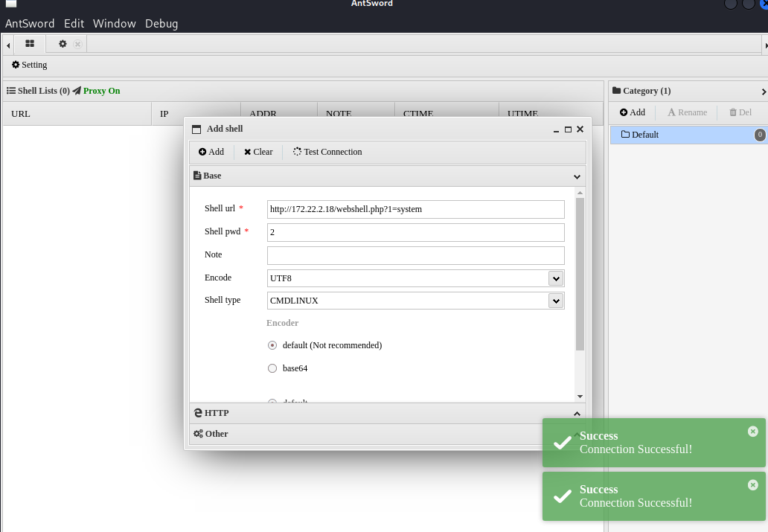Click the paper plane proxy icon
Image resolution: width=768 pixels, height=532 pixels.
click(x=77, y=91)
